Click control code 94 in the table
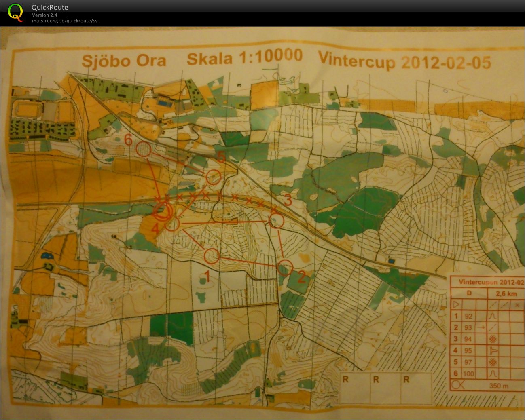Viewport: 525px width, 420px height. tap(468, 339)
